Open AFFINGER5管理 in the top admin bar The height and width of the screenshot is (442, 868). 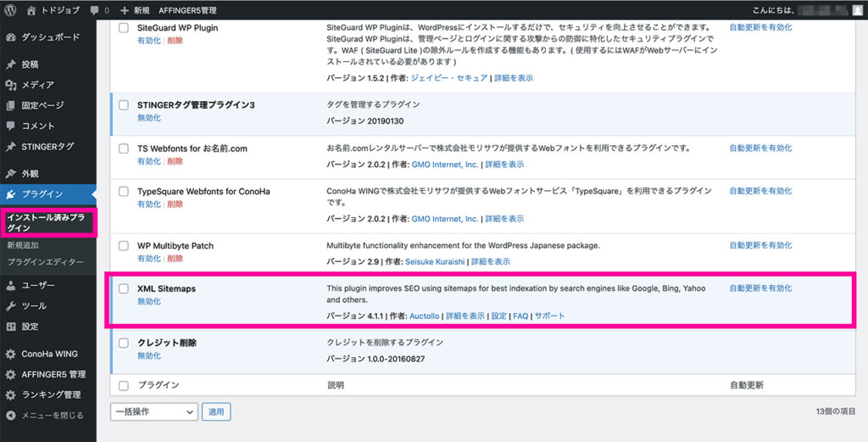pos(187,10)
